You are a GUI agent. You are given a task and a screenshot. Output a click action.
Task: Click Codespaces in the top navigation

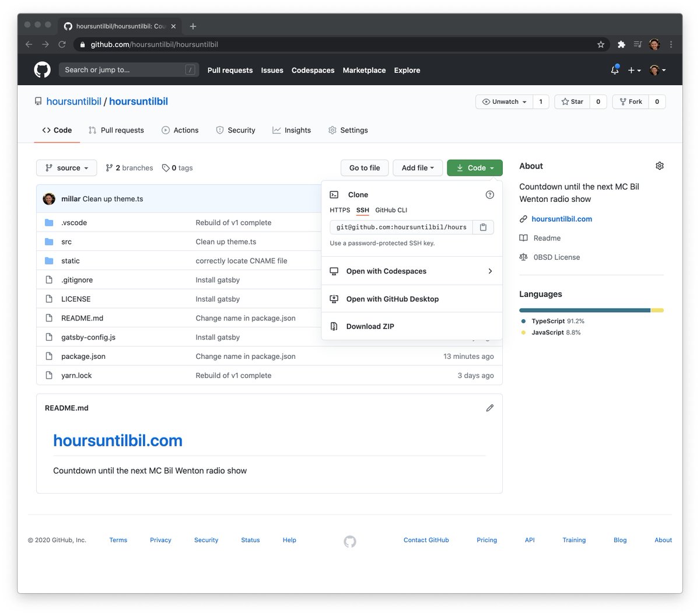tap(313, 70)
